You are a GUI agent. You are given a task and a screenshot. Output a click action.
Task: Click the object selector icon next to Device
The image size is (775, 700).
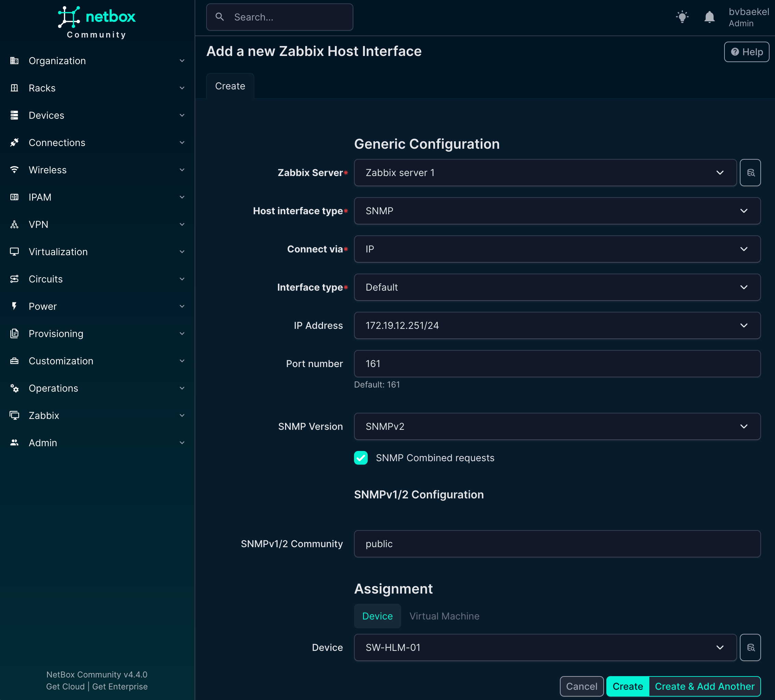pos(750,647)
